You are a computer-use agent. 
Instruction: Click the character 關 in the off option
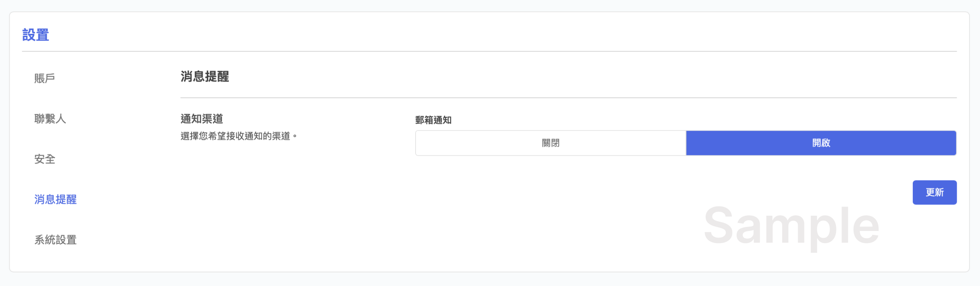click(546, 143)
